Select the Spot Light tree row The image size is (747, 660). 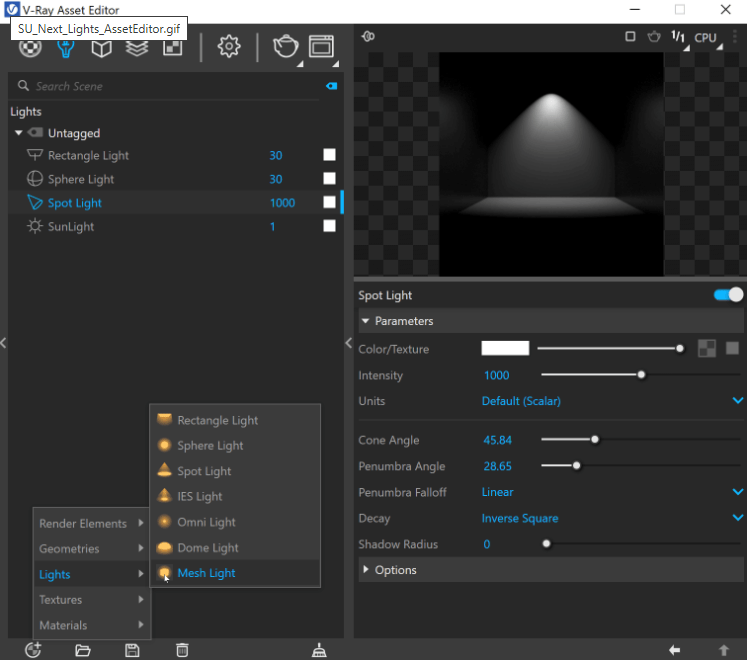tap(175, 203)
